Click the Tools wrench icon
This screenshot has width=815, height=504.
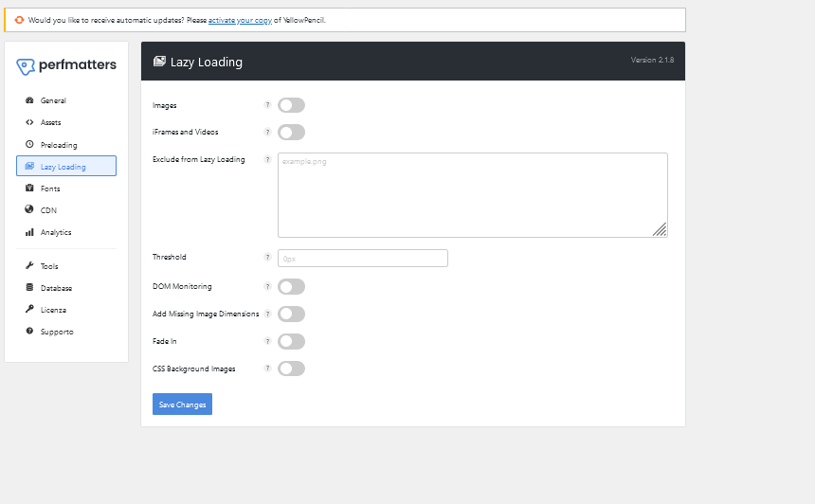click(x=29, y=265)
